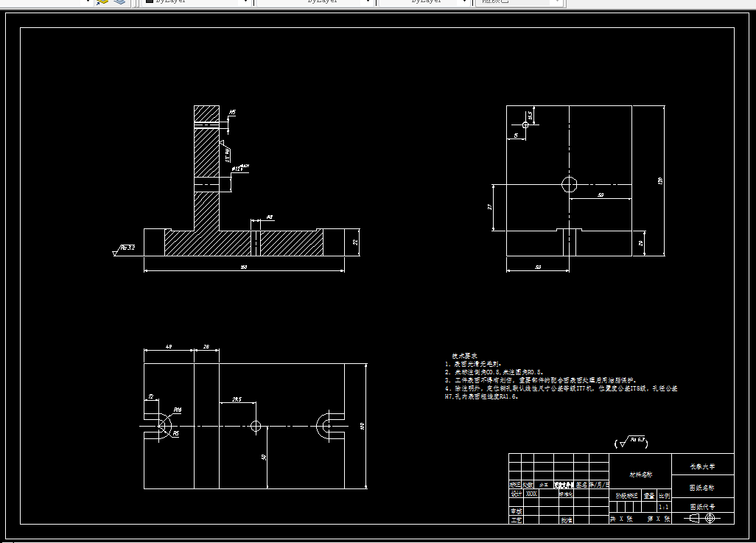Select the R10 radius label in top view
Image resolution: width=756 pixels, height=543 pixels.
point(178,410)
